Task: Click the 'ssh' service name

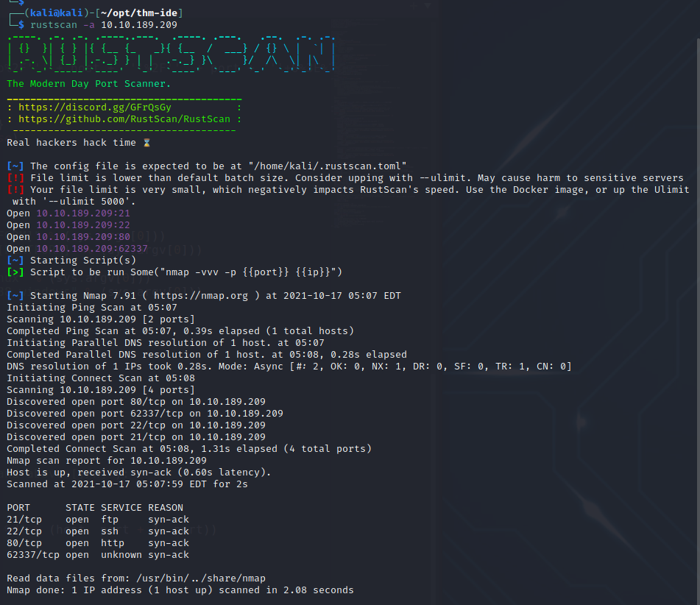Action: (110, 531)
